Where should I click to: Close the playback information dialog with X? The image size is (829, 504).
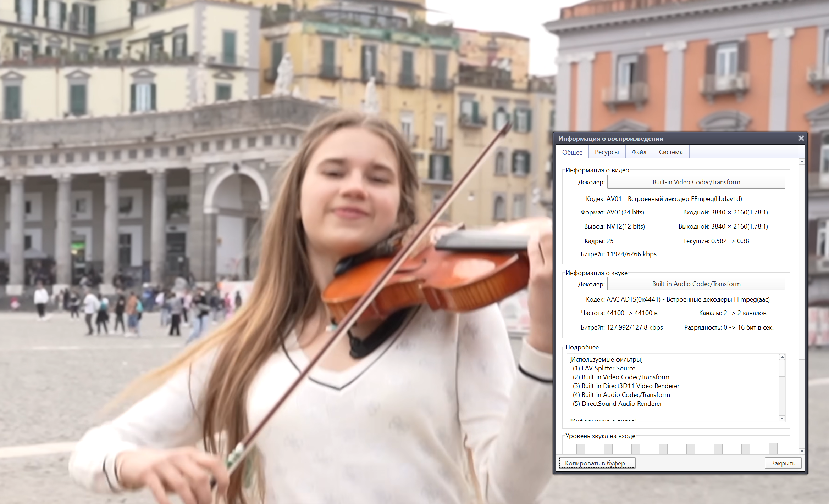click(x=801, y=138)
